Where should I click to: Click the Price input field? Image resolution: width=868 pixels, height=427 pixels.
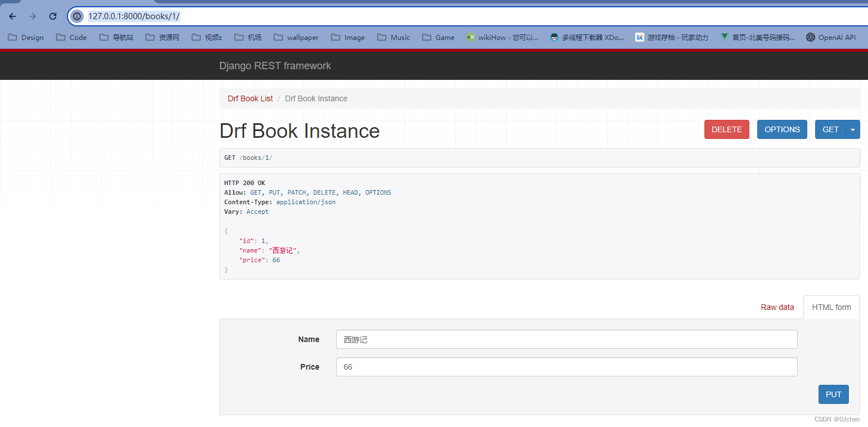567,367
